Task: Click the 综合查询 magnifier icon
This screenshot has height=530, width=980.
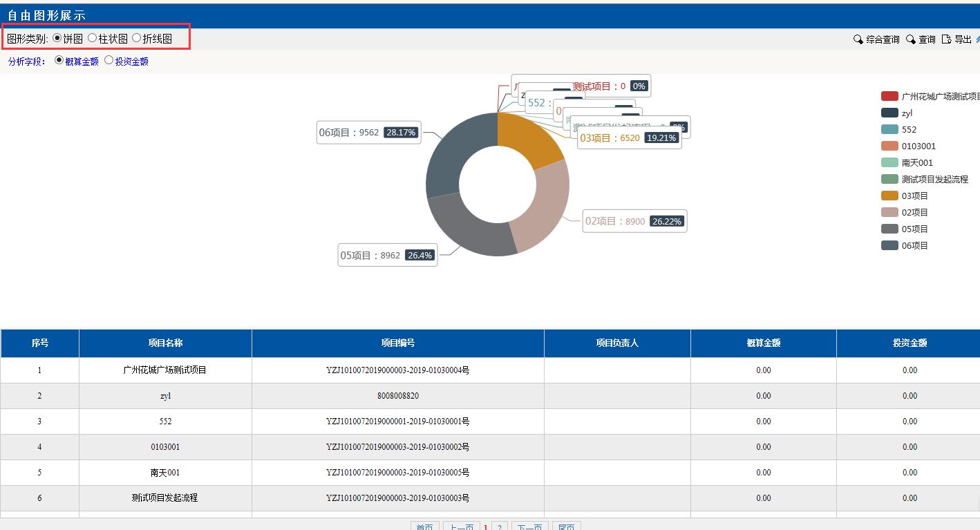Action: 858,39
